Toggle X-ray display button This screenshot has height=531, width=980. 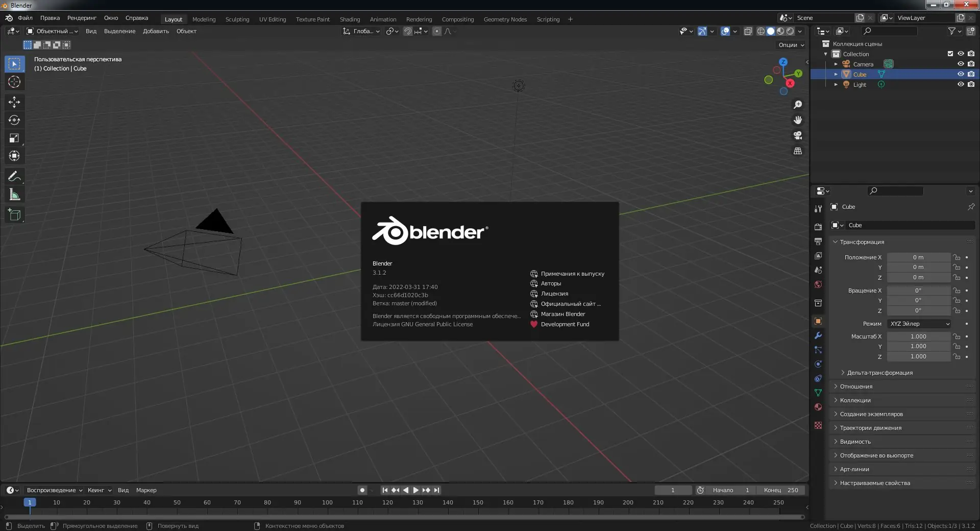point(748,31)
